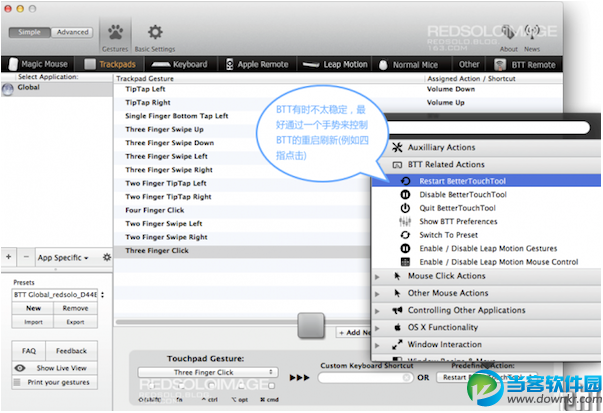Click the plus button to add application

pyautogui.click(x=9, y=257)
